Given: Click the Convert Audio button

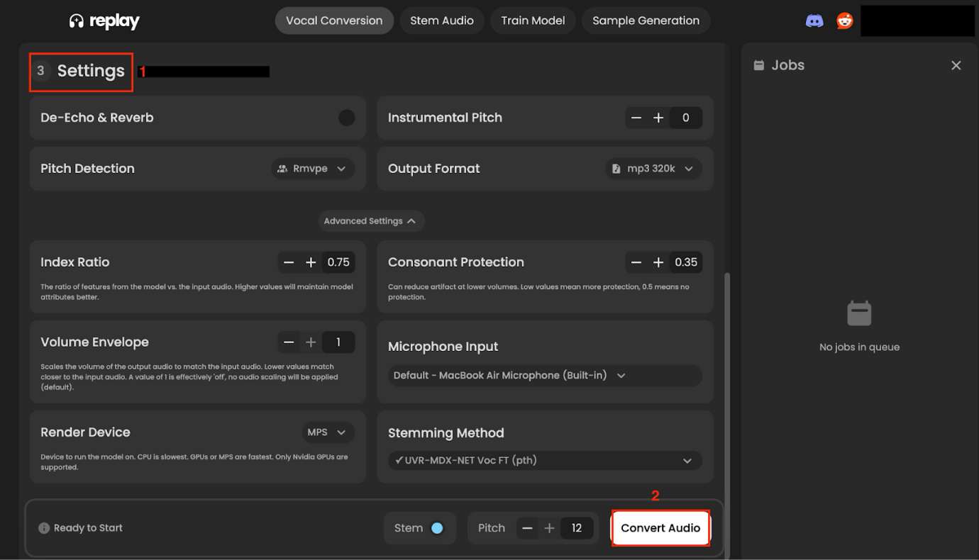Looking at the screenshot, I should click(x=660, y=528).
